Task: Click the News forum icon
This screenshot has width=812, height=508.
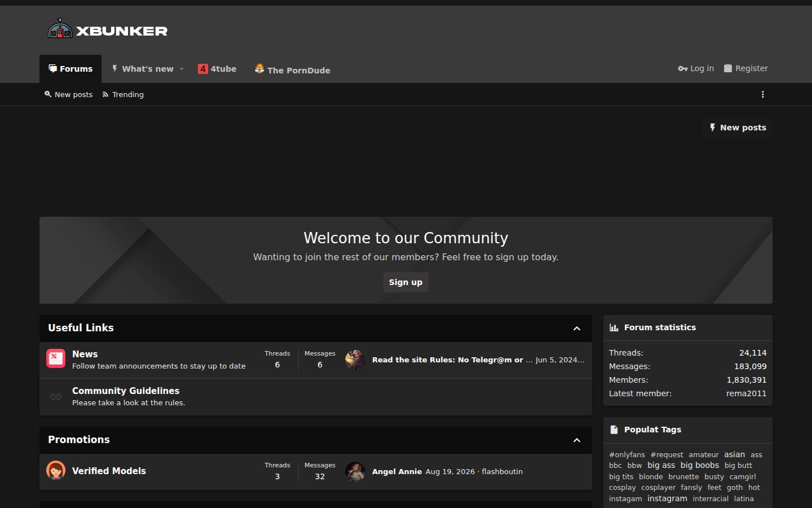Action: point(56,358)
